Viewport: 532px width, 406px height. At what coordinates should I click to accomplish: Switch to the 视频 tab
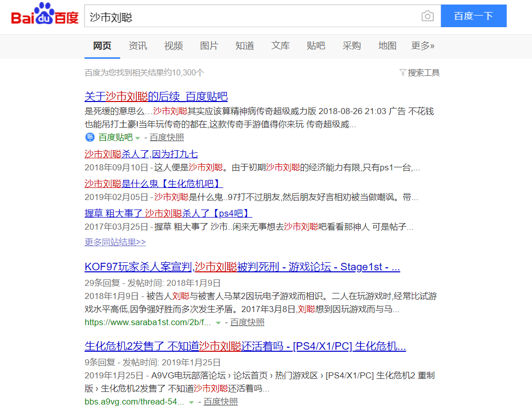click(x=173, y=46)
